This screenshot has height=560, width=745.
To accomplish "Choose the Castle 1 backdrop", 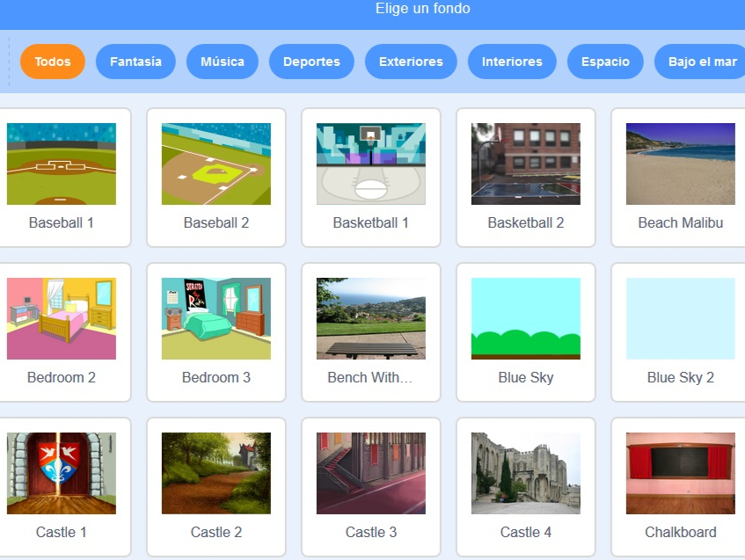I will tap(62, 486).
